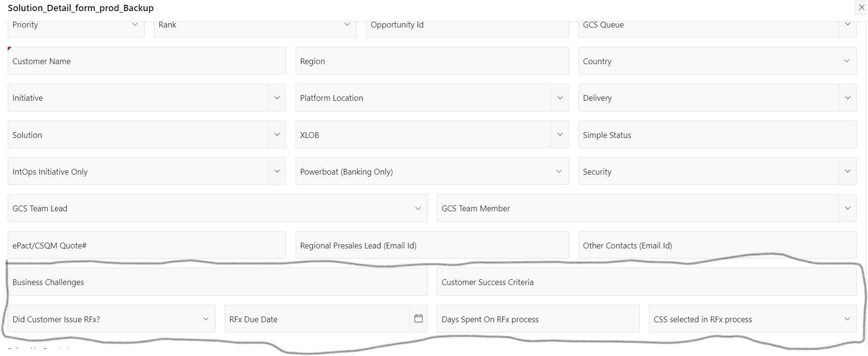This screenshot has height=356, width=868.
Task: Open the Solution dropdown
Action: (x=277, y=134)
